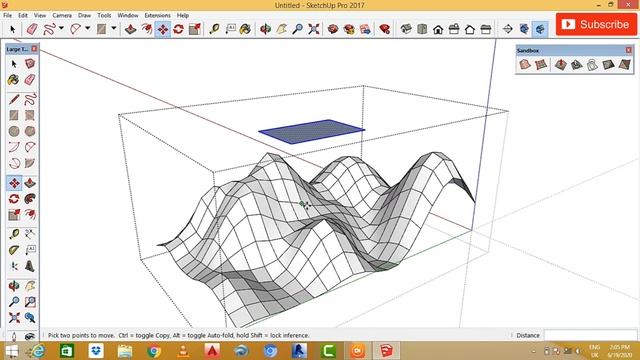Open Dropbox from the taskbar
The height and width of the screenshot is (360, 640).
(96, 351)
